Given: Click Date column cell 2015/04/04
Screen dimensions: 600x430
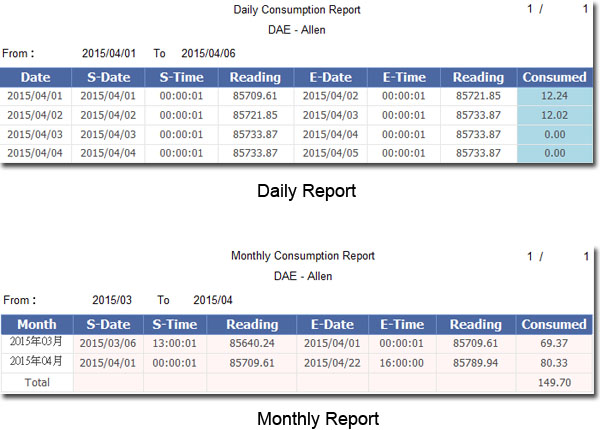Looking at the screenshot, I should pyautogui.click(x=35, y=153).
